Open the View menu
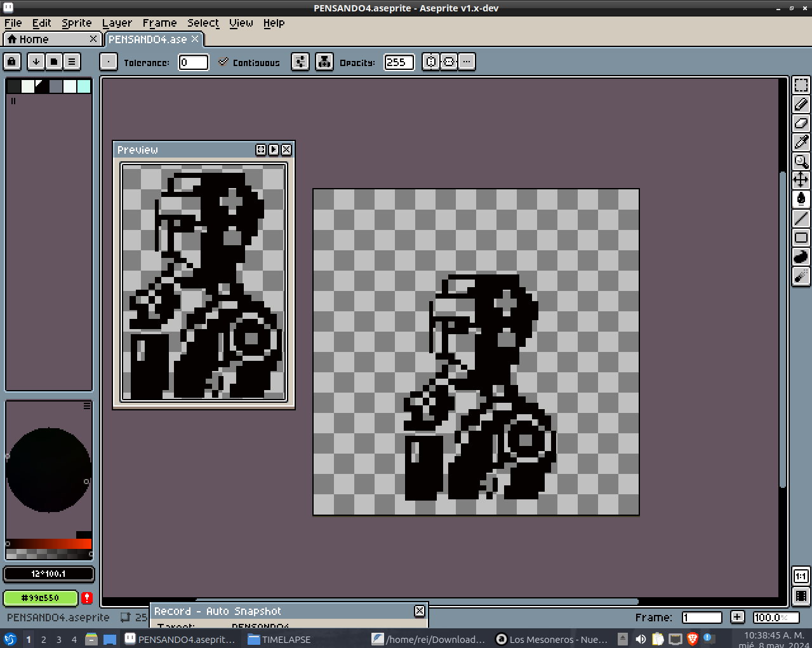Image resolution: width=812 pixels, height=648 pixels. tap(241, 23)
